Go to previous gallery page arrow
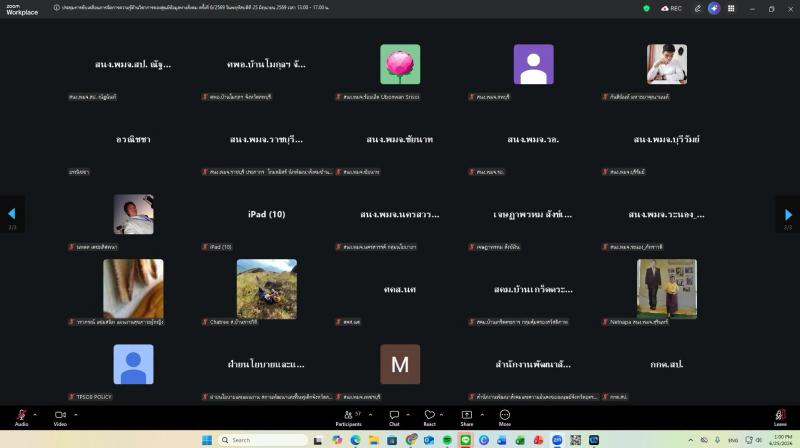 click(12, 214)
